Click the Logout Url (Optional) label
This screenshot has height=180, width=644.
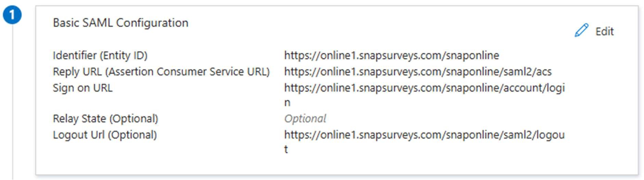pos(105,135)
